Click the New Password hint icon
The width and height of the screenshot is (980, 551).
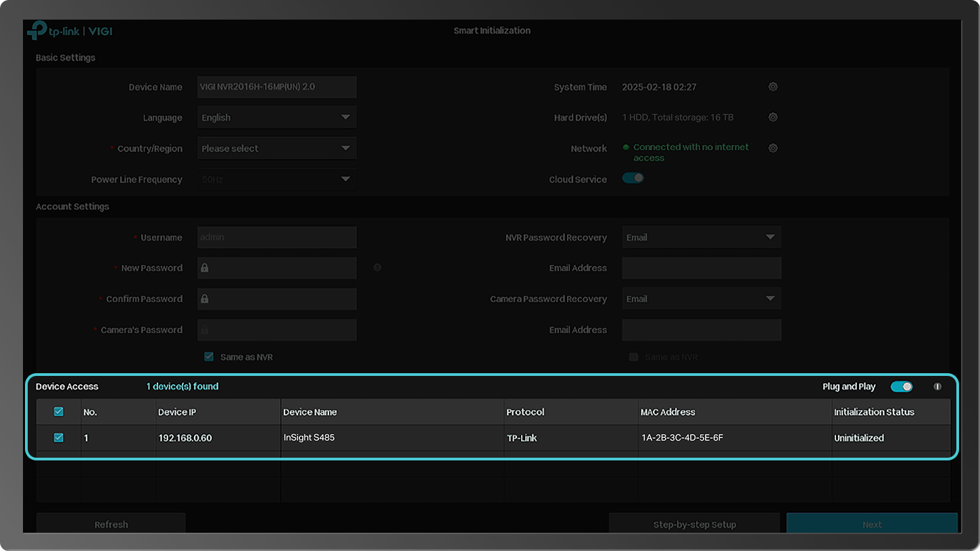(377, 268)
